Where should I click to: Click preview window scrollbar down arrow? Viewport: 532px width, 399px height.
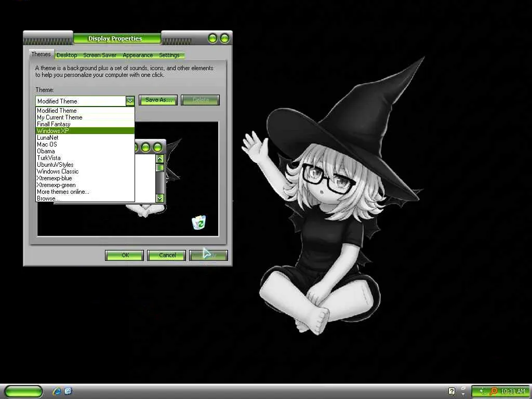coord(160,198)
